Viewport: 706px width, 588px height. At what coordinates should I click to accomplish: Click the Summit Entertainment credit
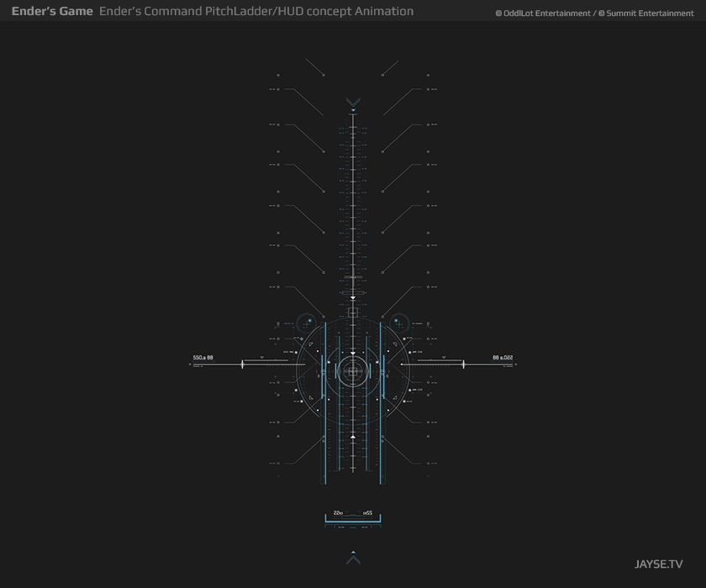[x=646, y=13]
